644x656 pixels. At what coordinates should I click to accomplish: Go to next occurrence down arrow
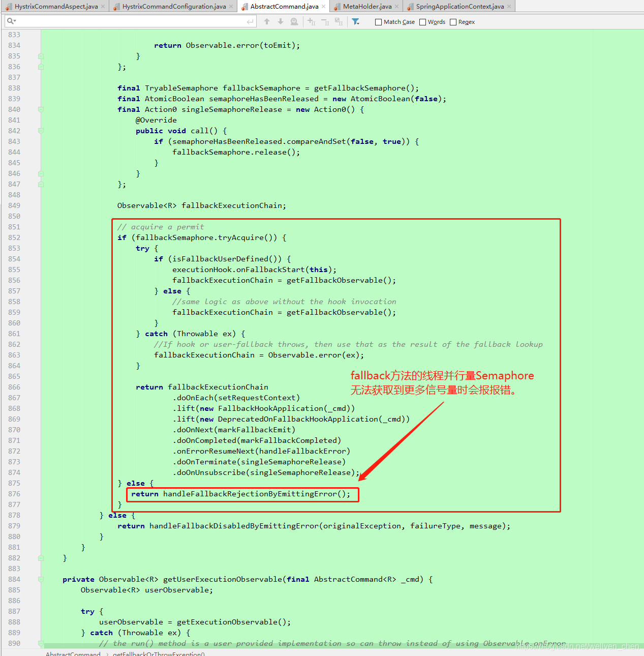[281, 21]
